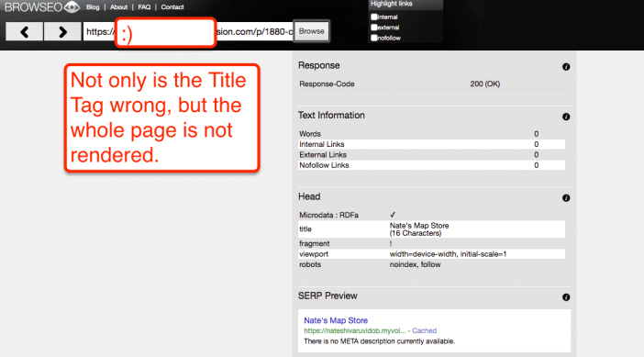
Task: Select the Response-Code 200 (OK) value
Action: click(x=485, y=84)
